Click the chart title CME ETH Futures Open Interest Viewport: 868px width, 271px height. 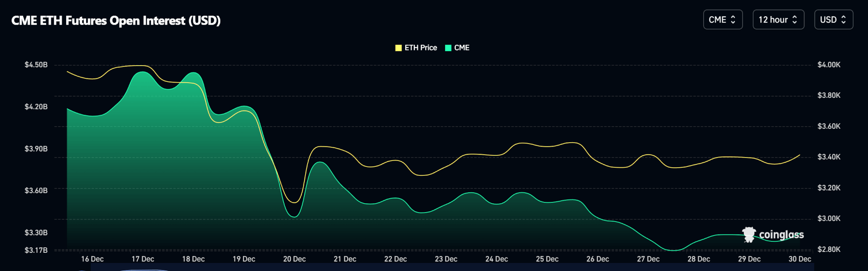click(x=116, y=20)
